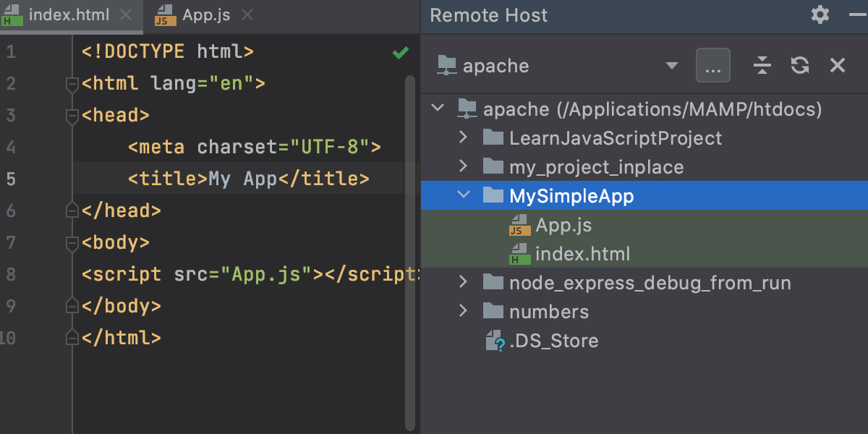The height and width of the screenshot is (434, 868).
Task: Click the .DS_Store unknown file icon
Action: pos(496,340)
